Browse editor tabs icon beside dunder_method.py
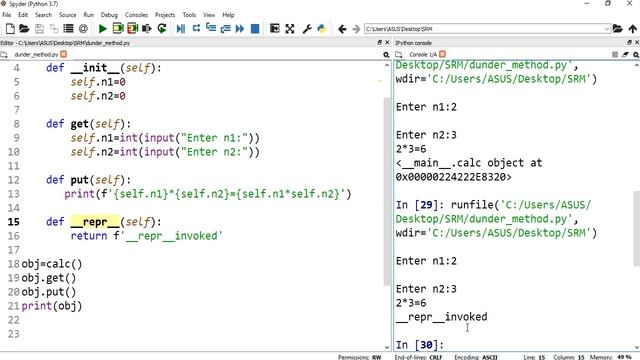This screenshot has width=640, height=360. (x=4, y=54)
